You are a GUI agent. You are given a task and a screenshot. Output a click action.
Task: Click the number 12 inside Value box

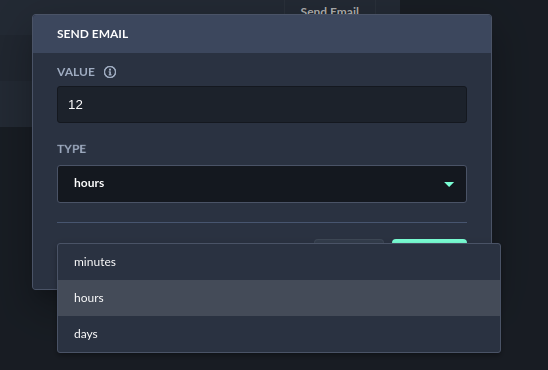pyautogui.click(x=75, y=104)
